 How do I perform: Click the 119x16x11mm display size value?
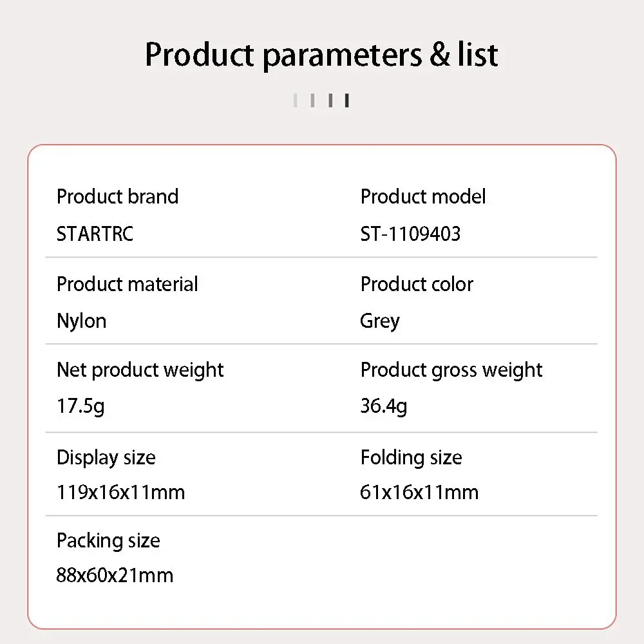click(121, 493)
